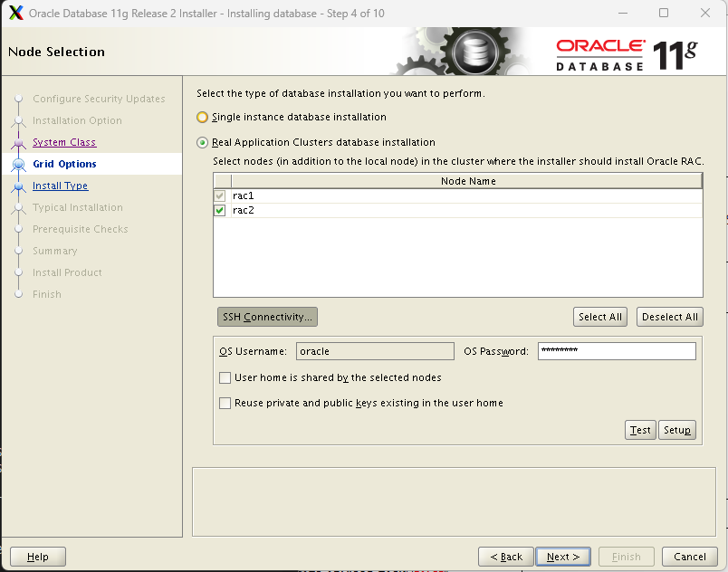Select Real Application Clusters database installation

(202, 142)
